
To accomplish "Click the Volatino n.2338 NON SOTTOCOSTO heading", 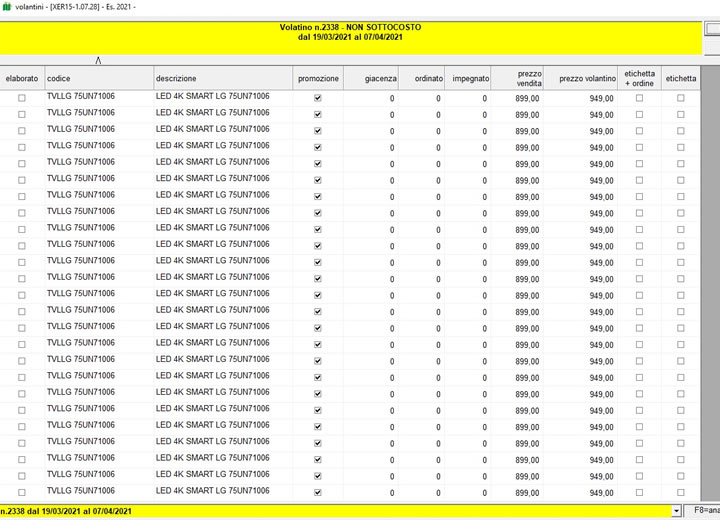I will click(350, 27).
